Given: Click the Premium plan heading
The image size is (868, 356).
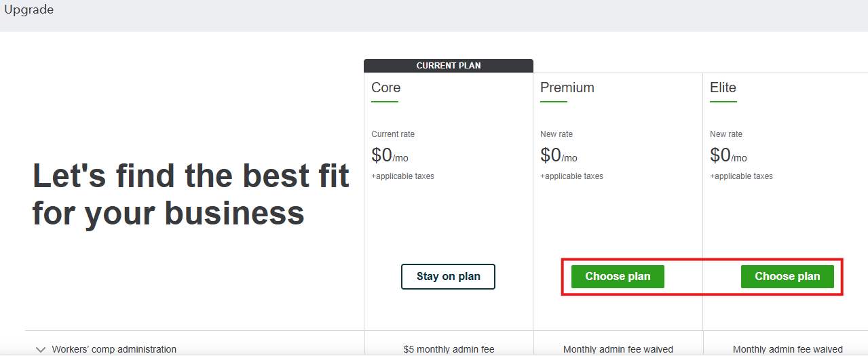Looking at the screenshot, I should (567, 87).
